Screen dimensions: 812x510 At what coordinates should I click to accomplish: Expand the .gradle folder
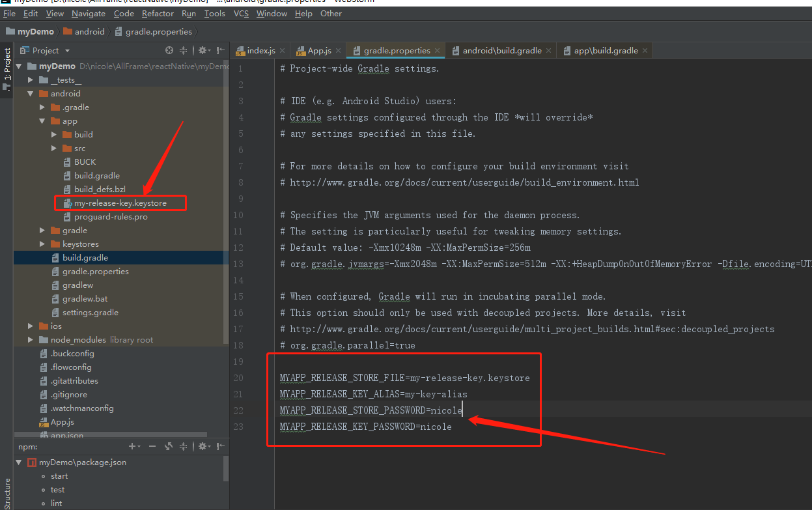coord(42,107)
